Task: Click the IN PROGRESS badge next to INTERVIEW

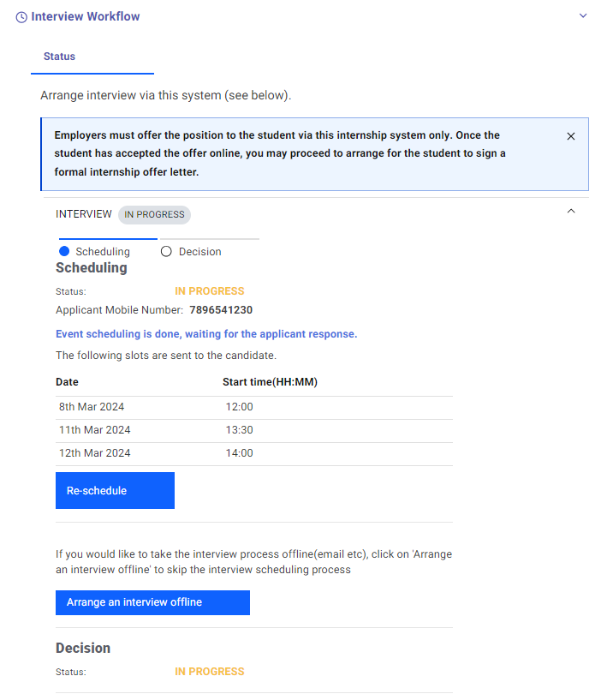Action: pyautogui.click(x=154, y=215)
